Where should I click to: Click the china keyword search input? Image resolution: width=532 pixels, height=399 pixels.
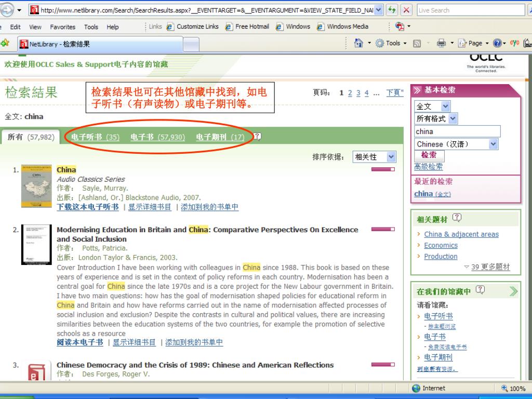pyautogui.click(x=457, y=131)
